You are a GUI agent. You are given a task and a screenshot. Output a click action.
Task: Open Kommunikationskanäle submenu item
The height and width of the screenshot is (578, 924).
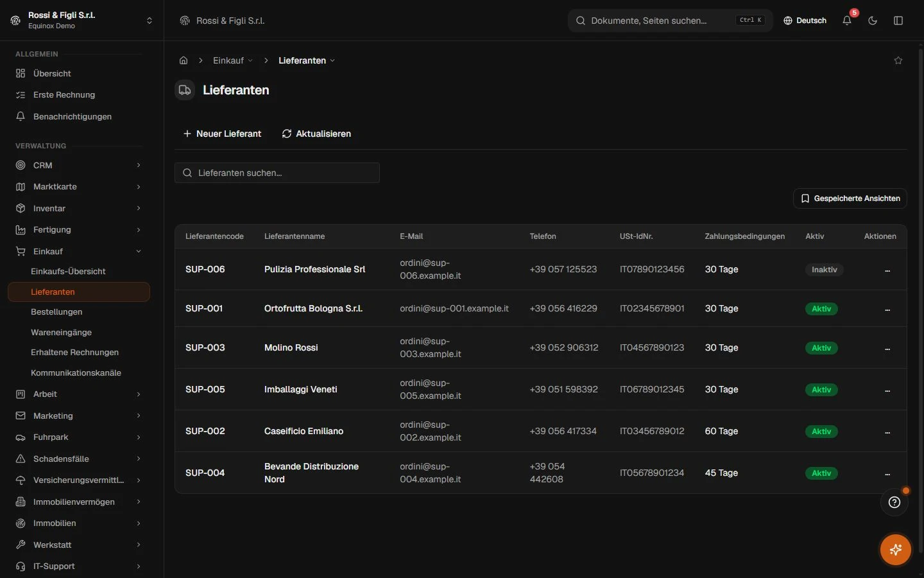click(x=78, y=372)
